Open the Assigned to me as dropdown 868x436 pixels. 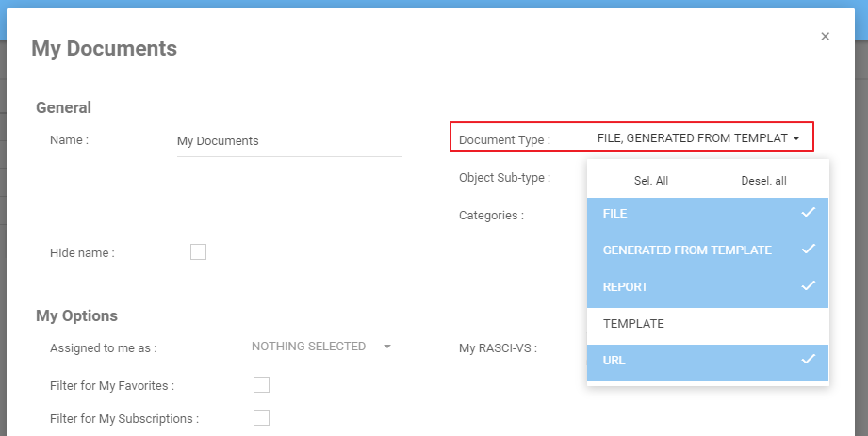click(309, 347)
